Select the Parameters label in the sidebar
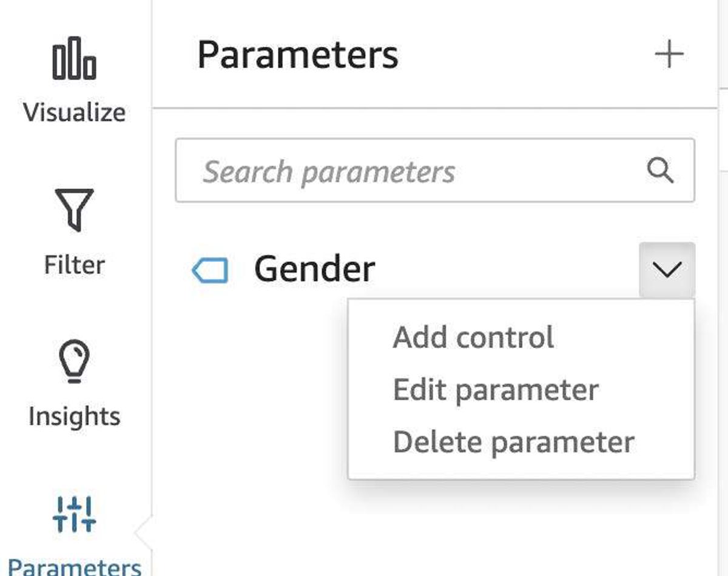This screenshot has width=728, height=576. click(x=74, y=566)
